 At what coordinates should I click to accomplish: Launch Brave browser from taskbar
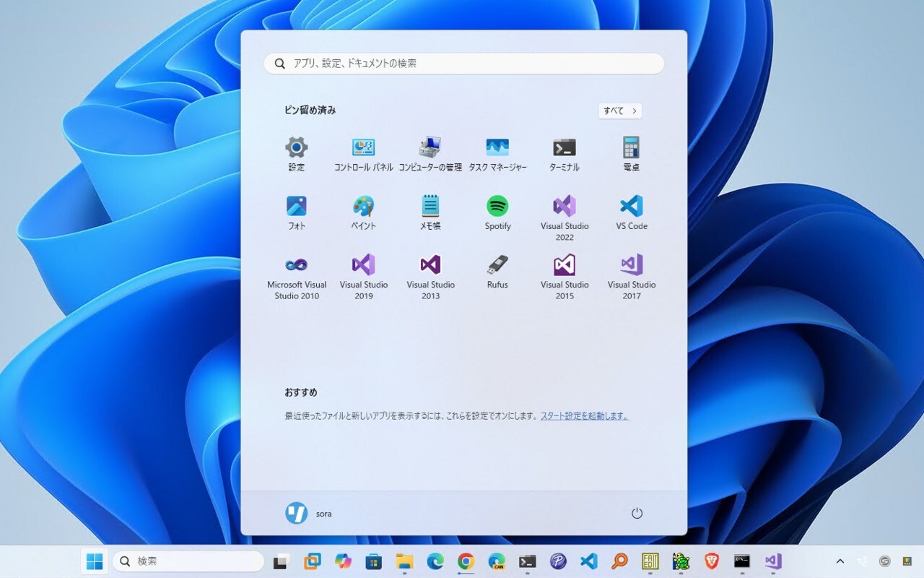pos(712,561)
